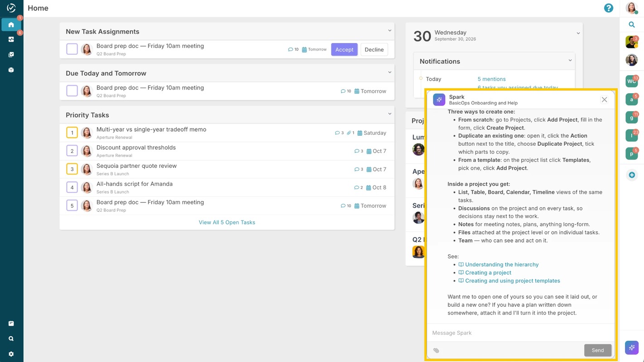Screen dimensions: 644x362
Task: Click Send in the Spark chat
Action: (x=598, y=350)
